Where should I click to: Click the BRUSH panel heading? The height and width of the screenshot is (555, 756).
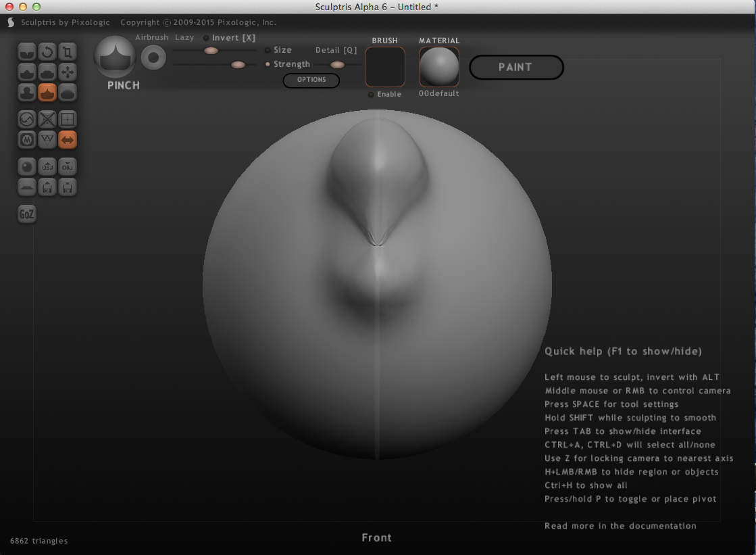384,41
